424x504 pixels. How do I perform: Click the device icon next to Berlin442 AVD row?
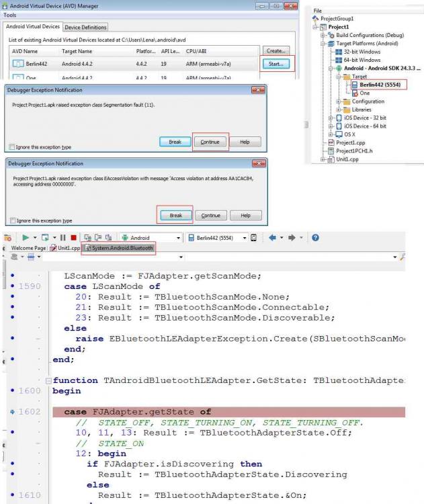click(18, 64)
